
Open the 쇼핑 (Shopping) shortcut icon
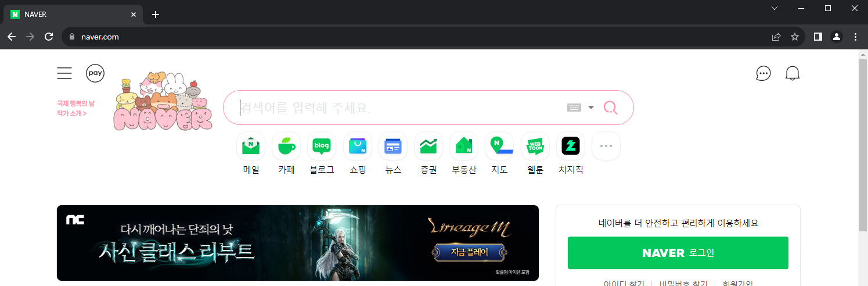[358, 146]
